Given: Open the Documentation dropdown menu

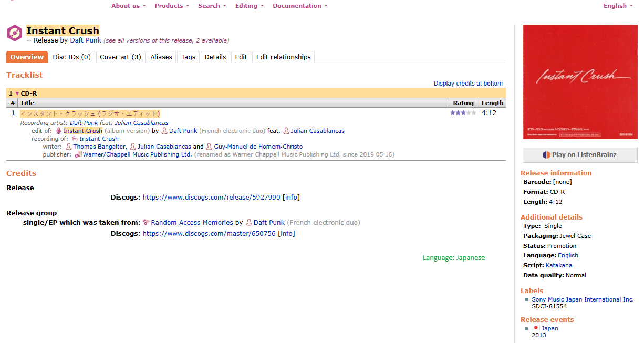Looking at the screenshot, I should (300, 6).
